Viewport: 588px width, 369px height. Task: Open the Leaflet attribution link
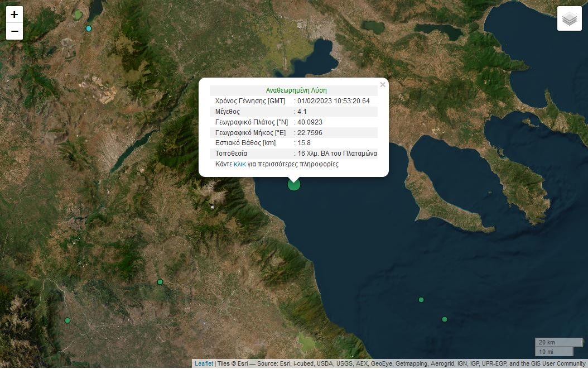pyautogui.click(x=204, y=364)
